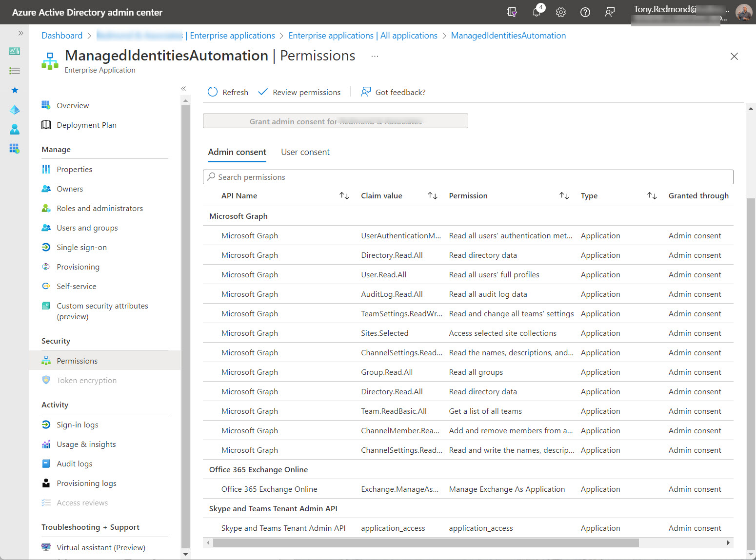Open the settings gear in top bar
The image size is (756, 560).
(561, 12)
